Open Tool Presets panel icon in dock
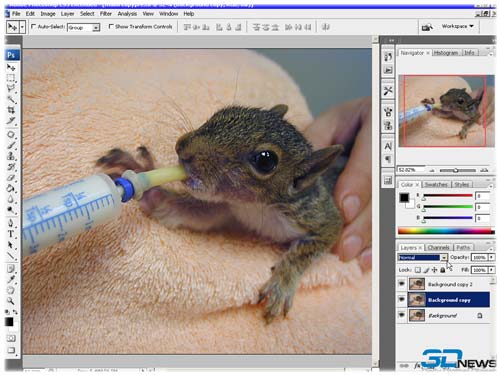The width and height of the screenshot is (500, 375). [388, 91]
